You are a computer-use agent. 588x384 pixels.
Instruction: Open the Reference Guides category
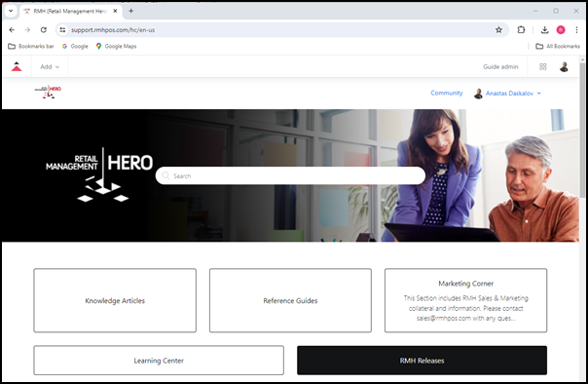(290, 300)
